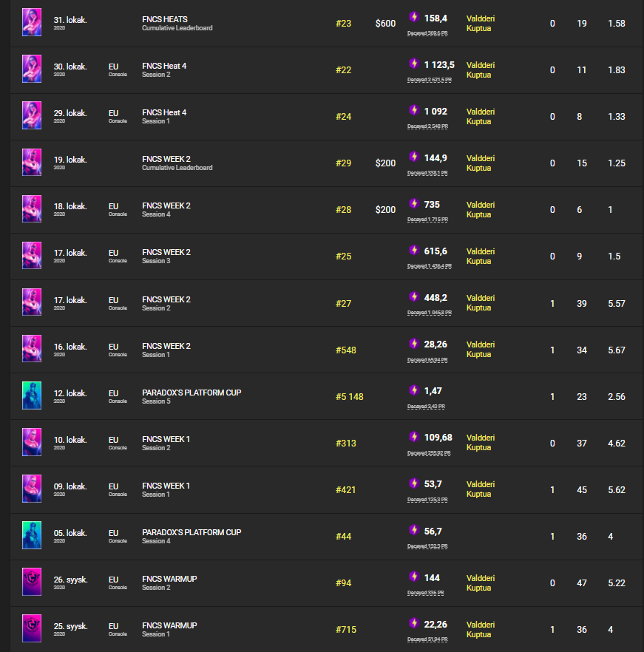This screenshot has height=652, width=644.
Task: Click Valdderi Kuptua in the #548 row
Action: tap(481, 349)
